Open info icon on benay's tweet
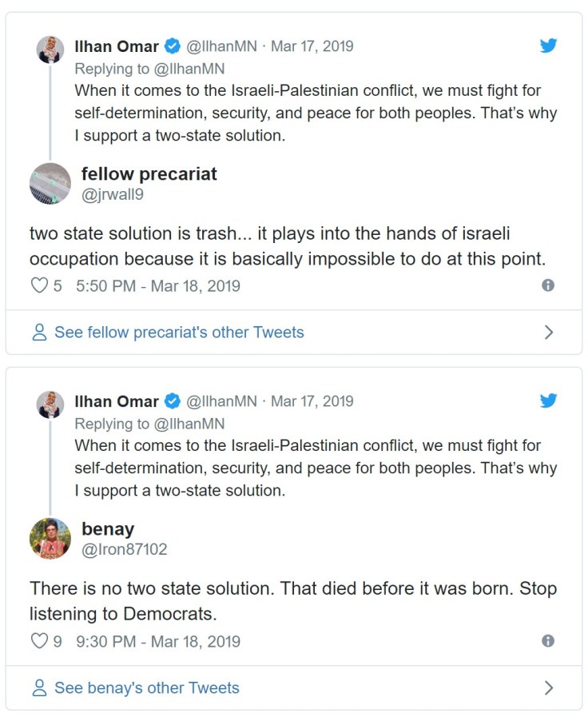Image resolution: width=588 pixels, height=717 pixels. pyautogui.click(x=548, y=641)
